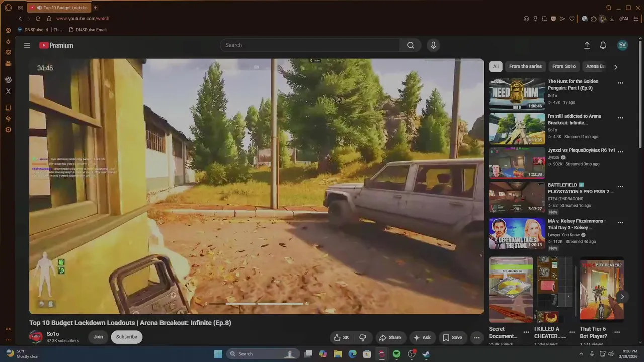Click the YouTube Premium logo
Image resolution: width=644 pixels, height=362 pixels.
point(56,45)
